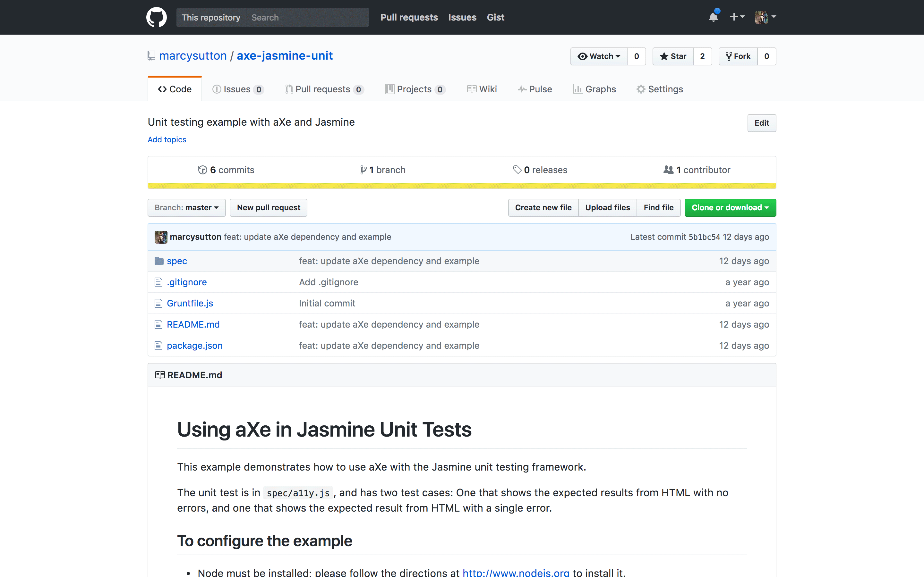Fork the axe-jasmine-unit repository
Screen dimensions: 924x577
738,56
